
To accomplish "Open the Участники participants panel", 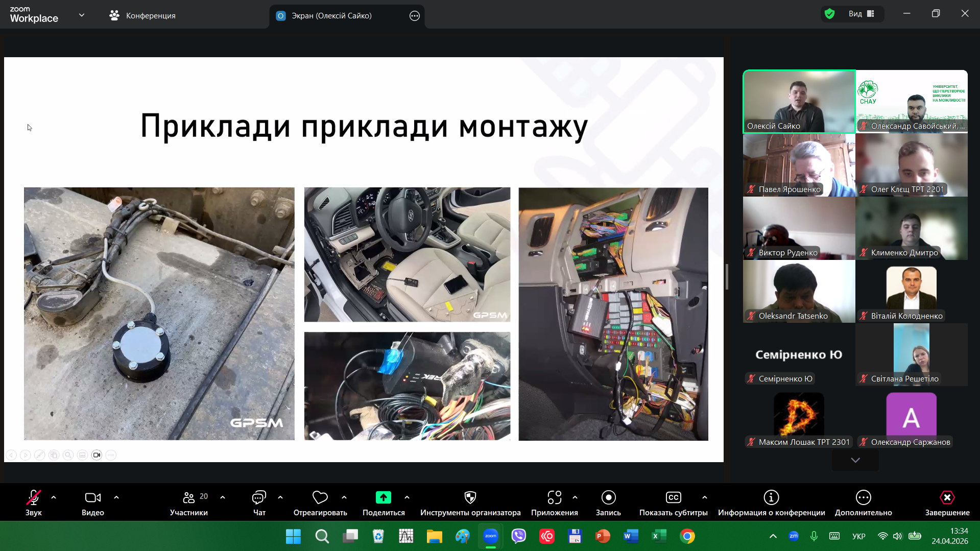I will [189, 498].
